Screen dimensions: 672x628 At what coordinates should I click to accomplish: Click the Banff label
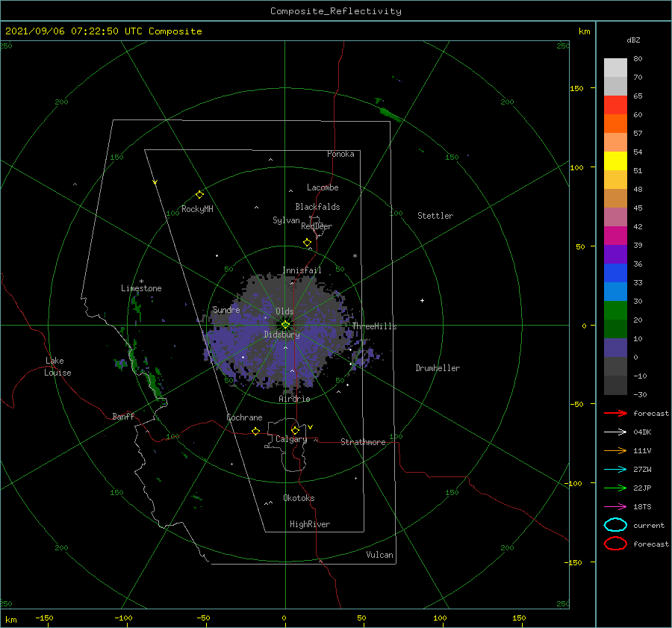tap(123, 416)
